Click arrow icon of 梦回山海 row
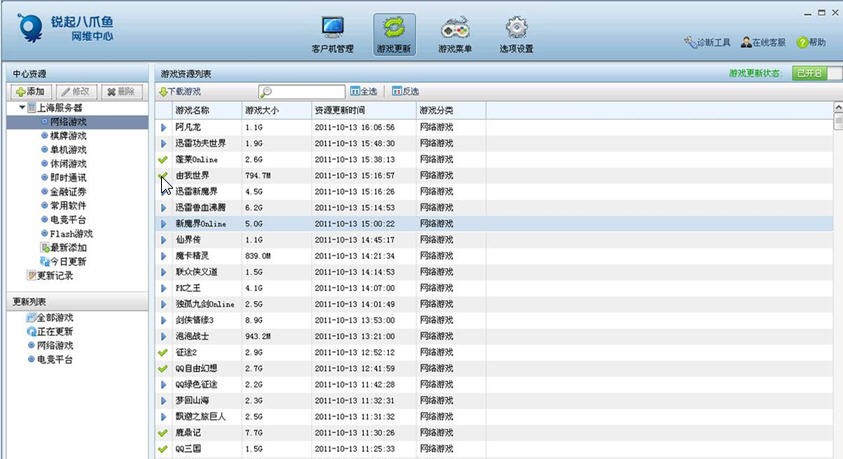 (x=163, y=401)
